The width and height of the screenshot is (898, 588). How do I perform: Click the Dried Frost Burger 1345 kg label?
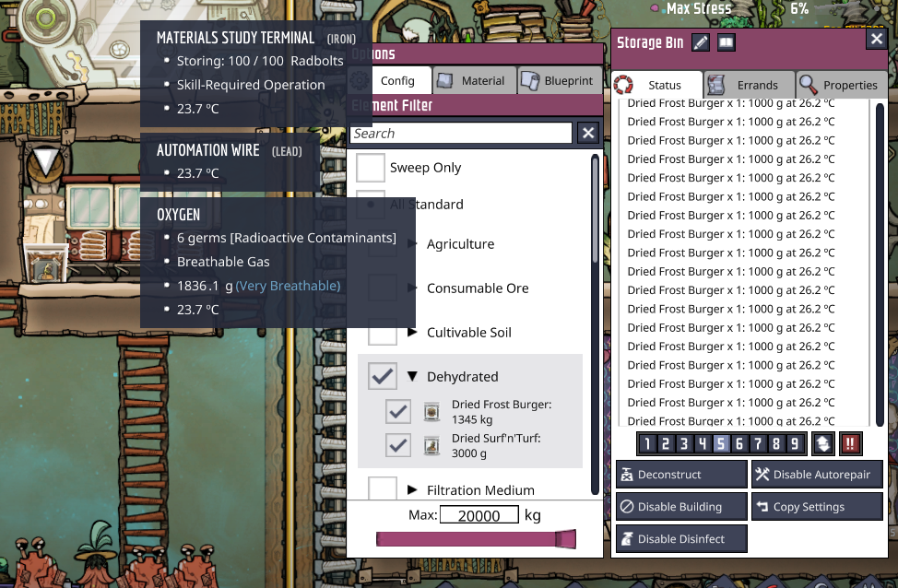tap(502, 412)
